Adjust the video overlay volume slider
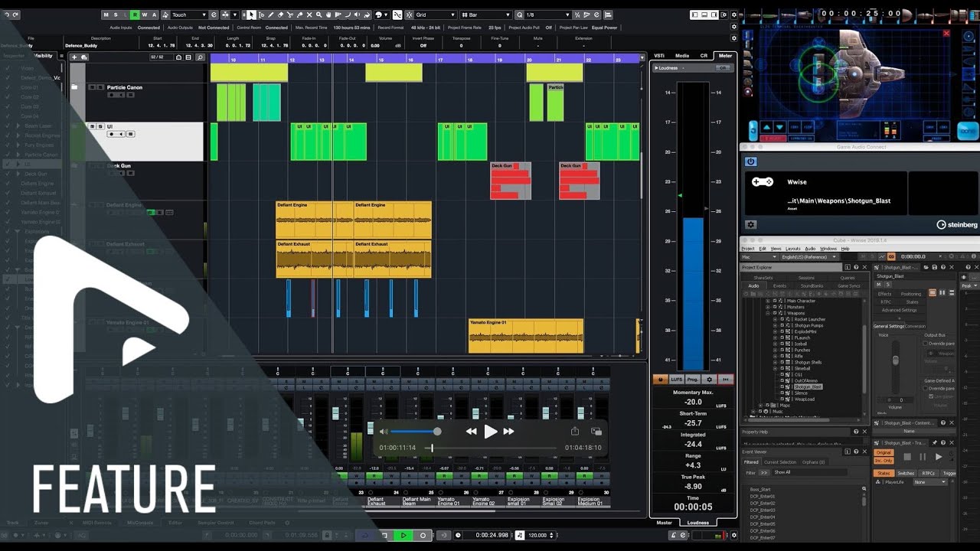Image resolution: width=980 pixels, height=551 pixels. (414, 432)
